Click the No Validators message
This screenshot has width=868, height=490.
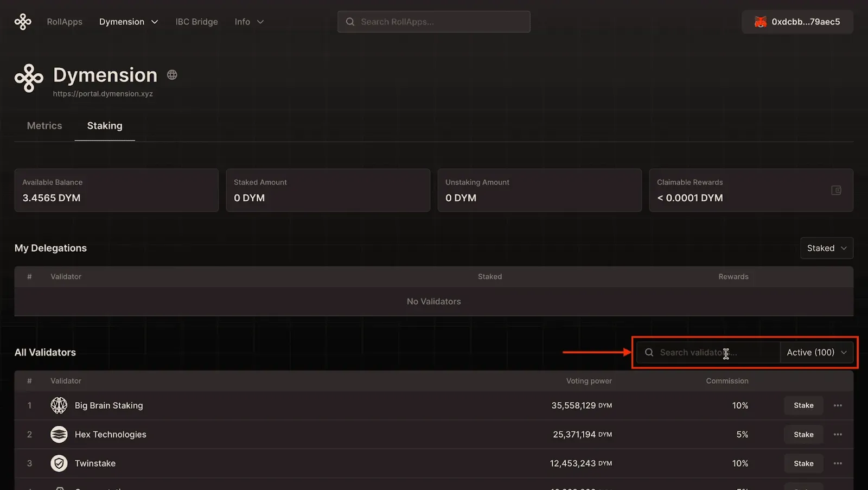(433, 302)
